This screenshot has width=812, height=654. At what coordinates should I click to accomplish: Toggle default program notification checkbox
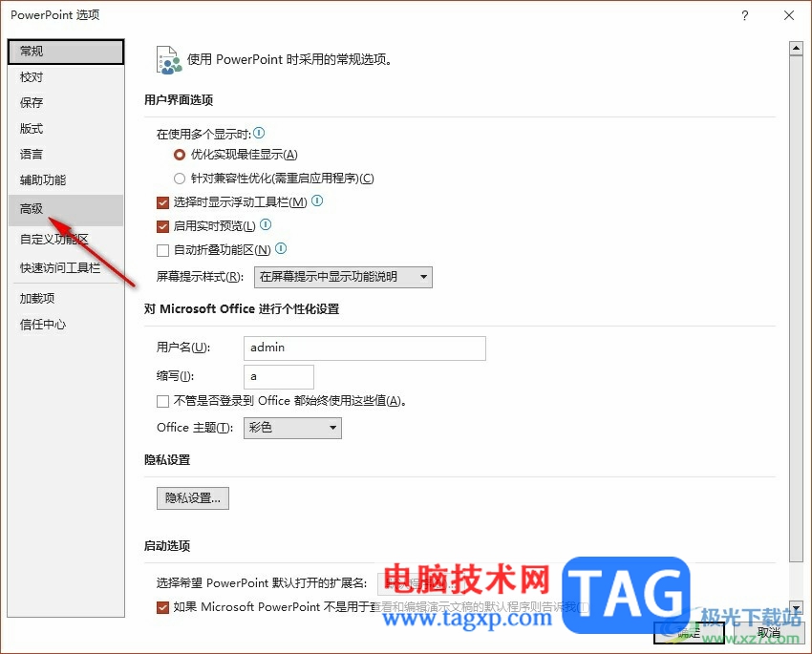click(162, 607)
